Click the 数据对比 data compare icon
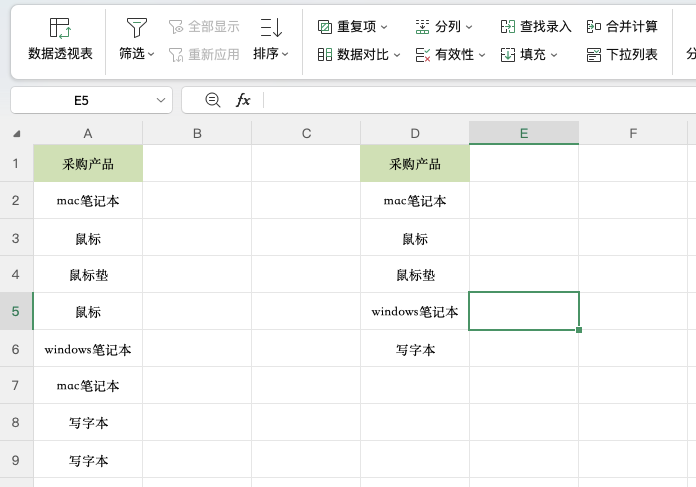This screenshot has width=696, height=487. pos(324,55)
